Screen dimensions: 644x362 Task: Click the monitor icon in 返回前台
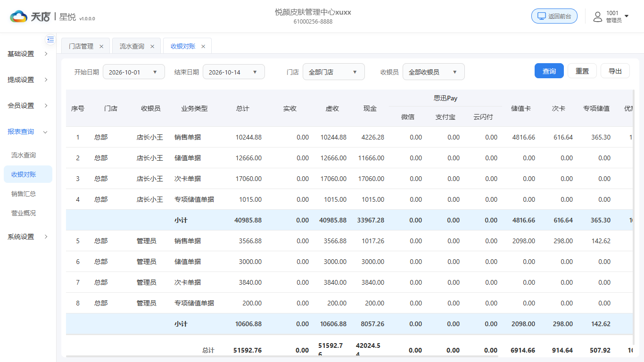(542, 16)
